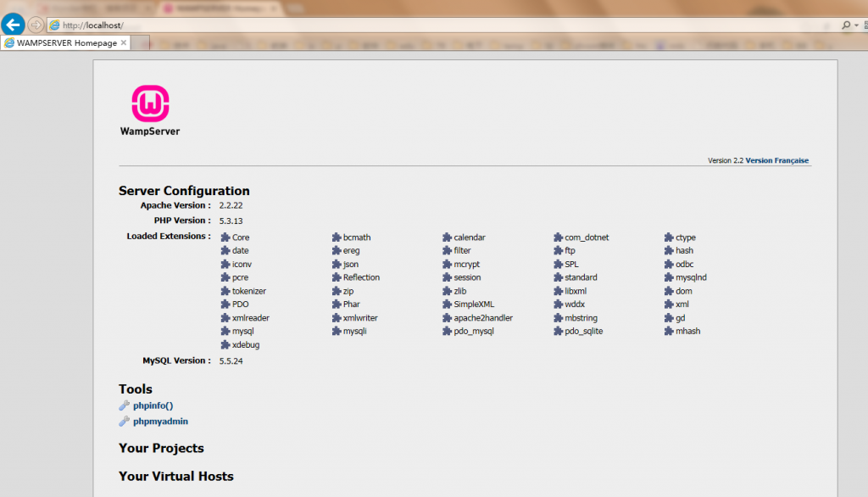Click the puzzle icon next to bcmath

(336, 237)
